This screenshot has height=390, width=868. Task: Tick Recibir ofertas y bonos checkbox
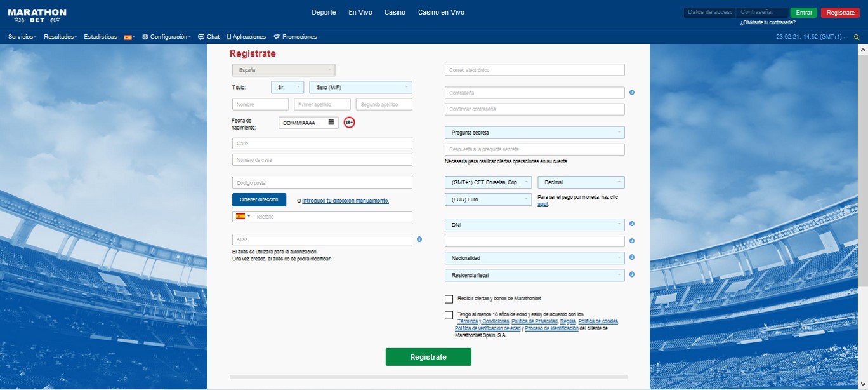(x=449, y=299)
